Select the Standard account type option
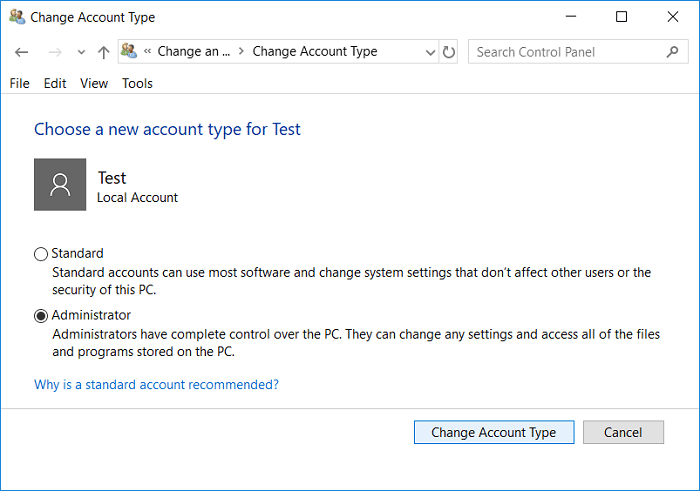The height and width of the screenshot is (491, 700). pos(41,254)
